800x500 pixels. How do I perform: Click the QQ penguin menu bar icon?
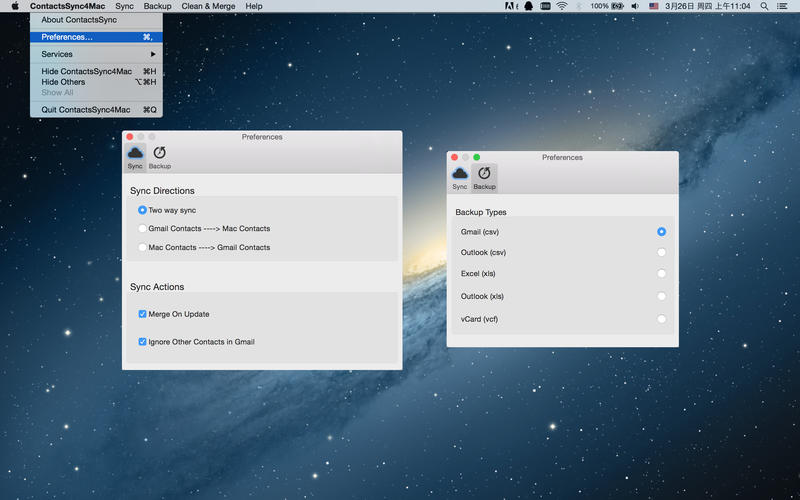528,6
